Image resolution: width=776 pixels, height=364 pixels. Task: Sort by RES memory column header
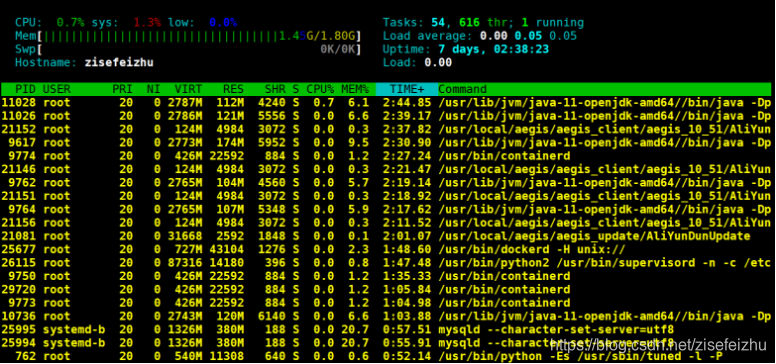[234, 90]
